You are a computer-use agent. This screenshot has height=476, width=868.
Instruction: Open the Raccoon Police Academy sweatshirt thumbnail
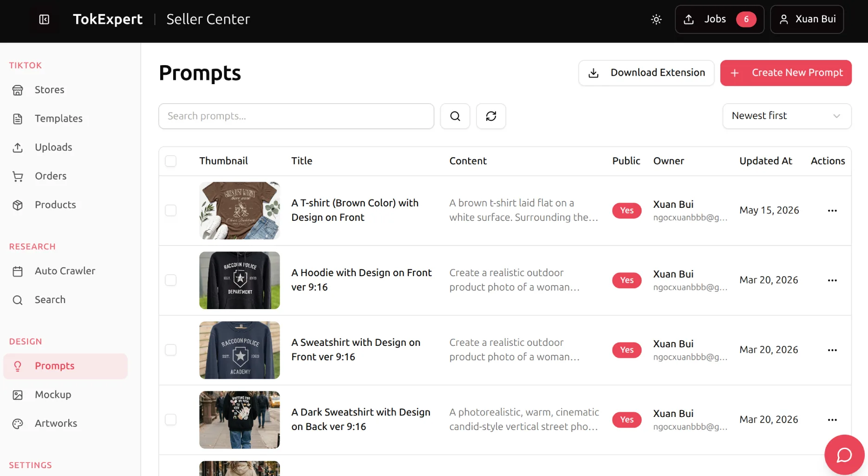click(240, 350)
